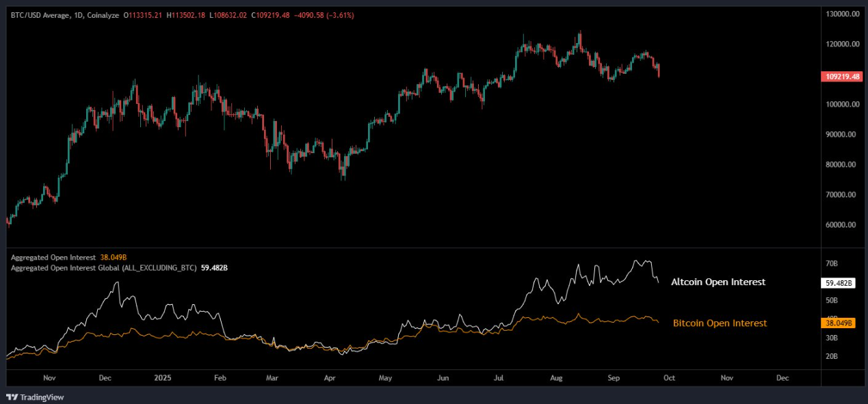Click the TradingView logo icon
Image resolution: width=868 pixels, height=404 pixels.
point(12,397)
